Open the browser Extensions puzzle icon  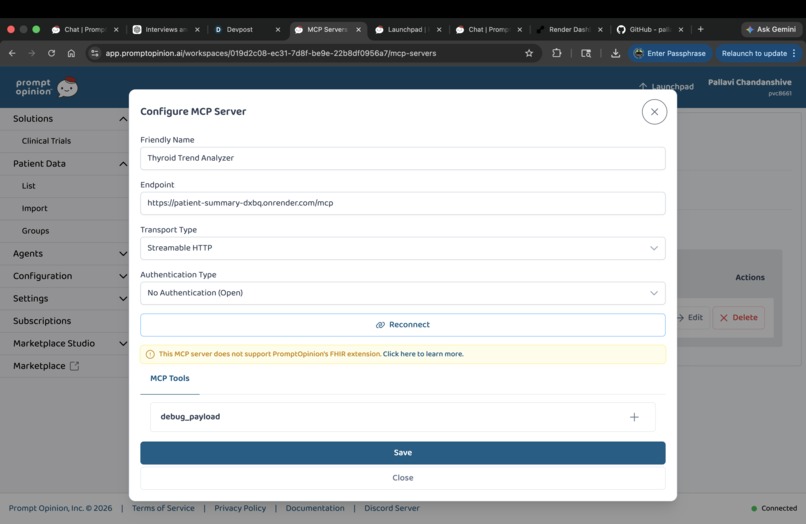pos(556,53)
